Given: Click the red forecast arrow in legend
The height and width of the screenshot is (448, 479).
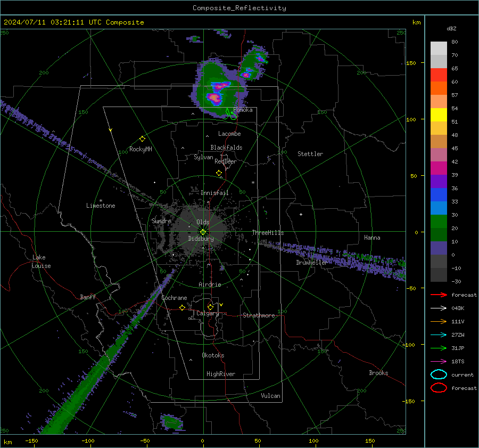Looking at the screenshot, I should (x=439, y=295).
